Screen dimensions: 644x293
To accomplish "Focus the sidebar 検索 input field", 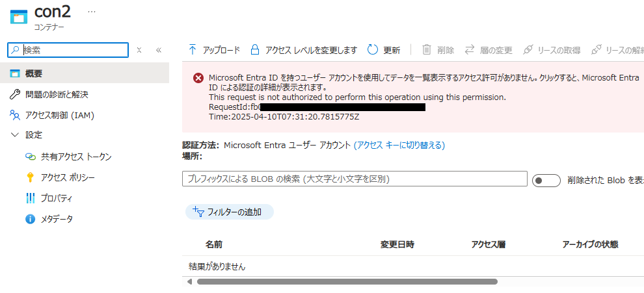I will coord(68,50).
